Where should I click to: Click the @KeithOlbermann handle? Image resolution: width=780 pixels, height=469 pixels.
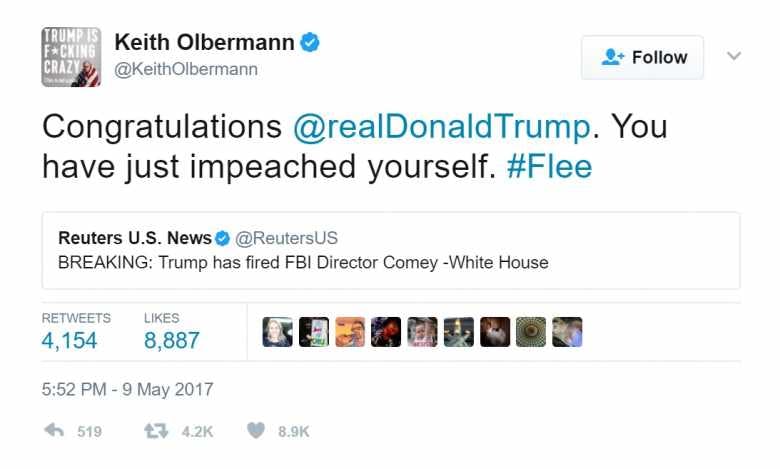[186, 69]
